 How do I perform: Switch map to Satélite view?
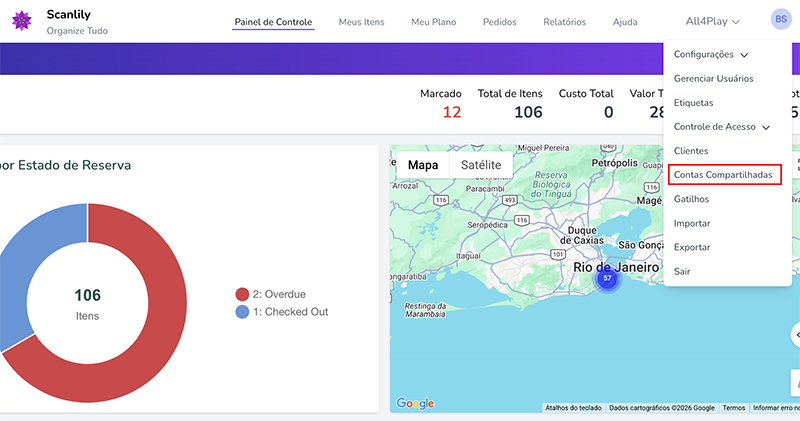pyautogui.click(x=481, y=165)
